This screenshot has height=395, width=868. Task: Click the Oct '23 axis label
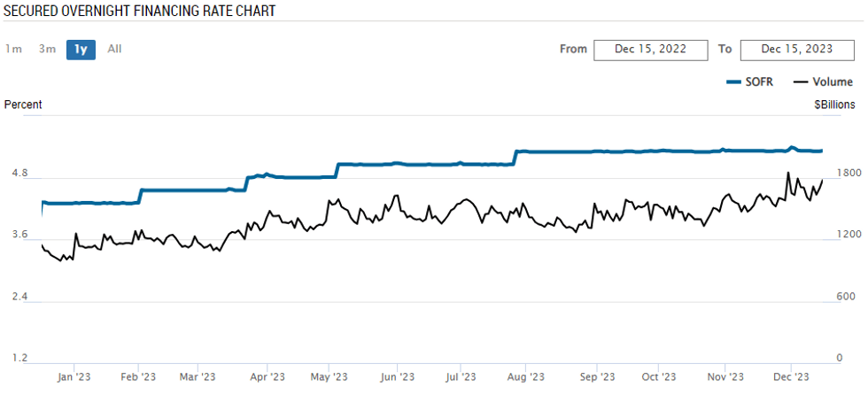(x=658, y=376)
